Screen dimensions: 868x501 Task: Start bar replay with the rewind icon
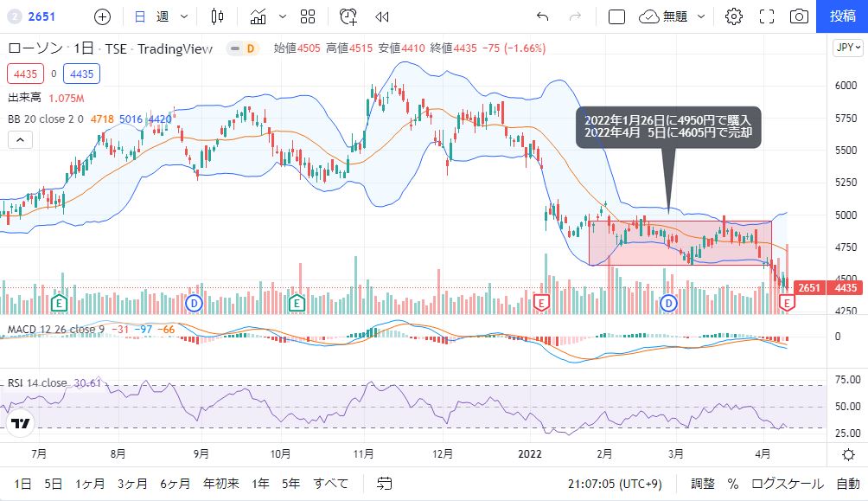[x=382, y=16]
